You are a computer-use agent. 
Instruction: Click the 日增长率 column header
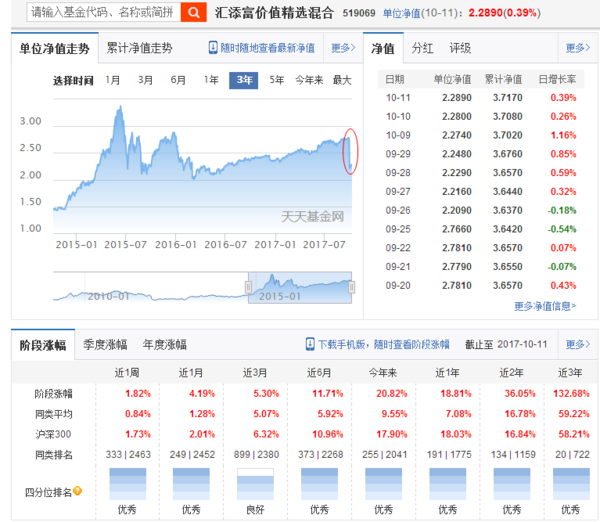(x=557, y=79)
